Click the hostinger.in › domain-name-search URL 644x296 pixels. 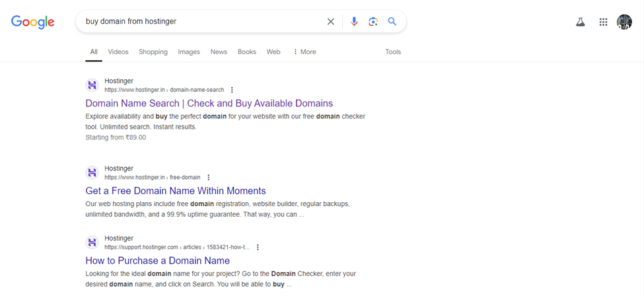164,90
